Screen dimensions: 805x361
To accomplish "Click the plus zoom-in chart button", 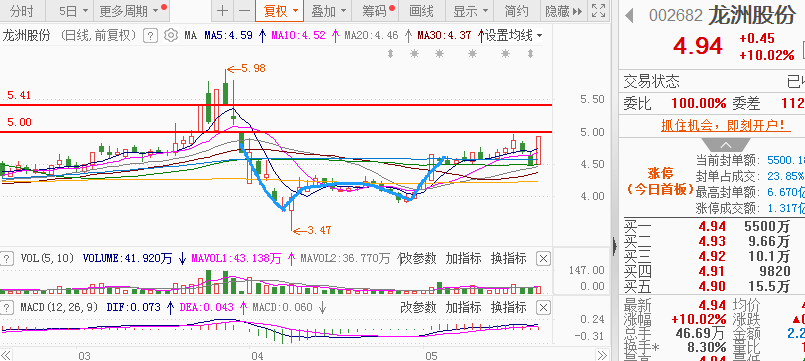I will [x=222, y=10].
